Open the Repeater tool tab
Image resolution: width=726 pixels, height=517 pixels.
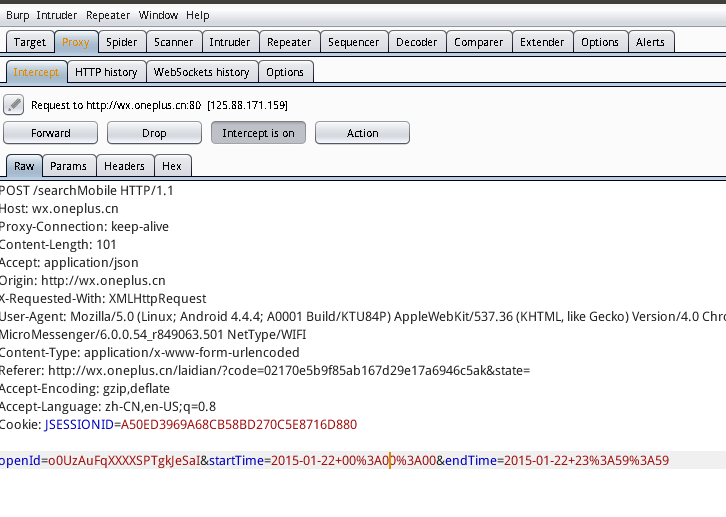click(x=289, y=42)
